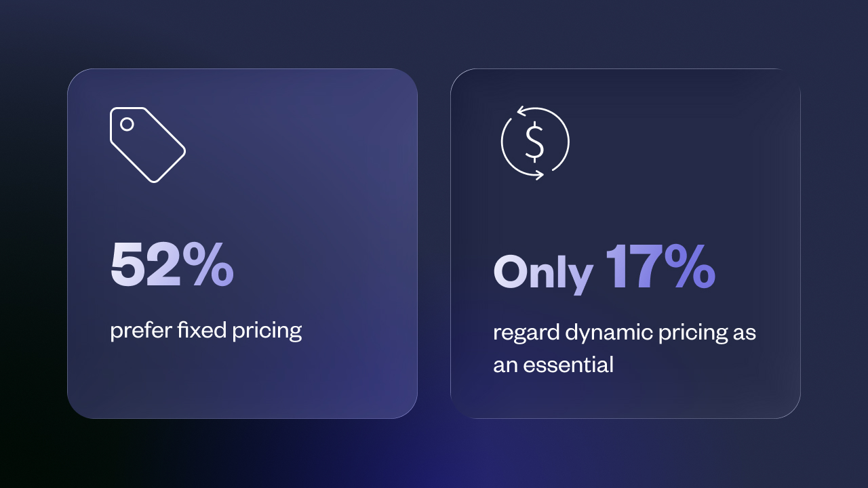Click the dollar symbol inside the circle
The width and height of the screenshot is (868, 488).
point(534,143)
